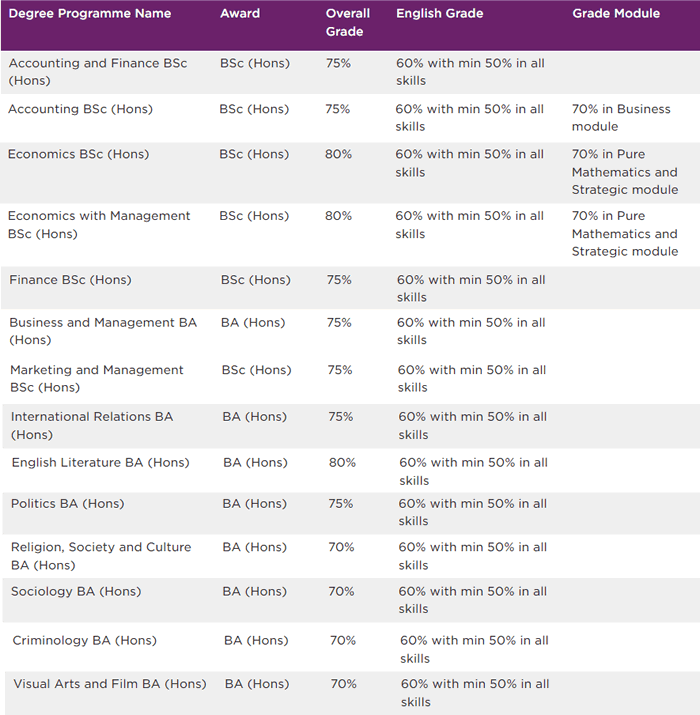Click the 70% in Business module cell
The width and height of the screenshot is (700, 715).
coord(621,118)
